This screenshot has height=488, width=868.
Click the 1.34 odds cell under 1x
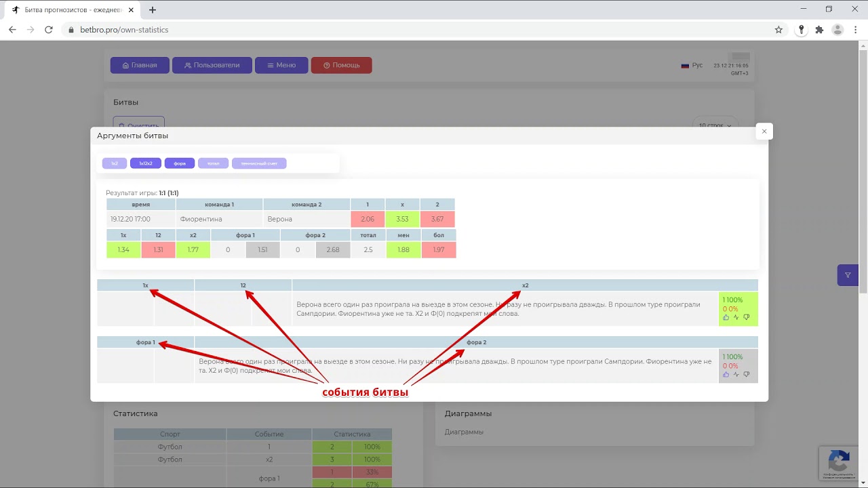coord(123,249)
